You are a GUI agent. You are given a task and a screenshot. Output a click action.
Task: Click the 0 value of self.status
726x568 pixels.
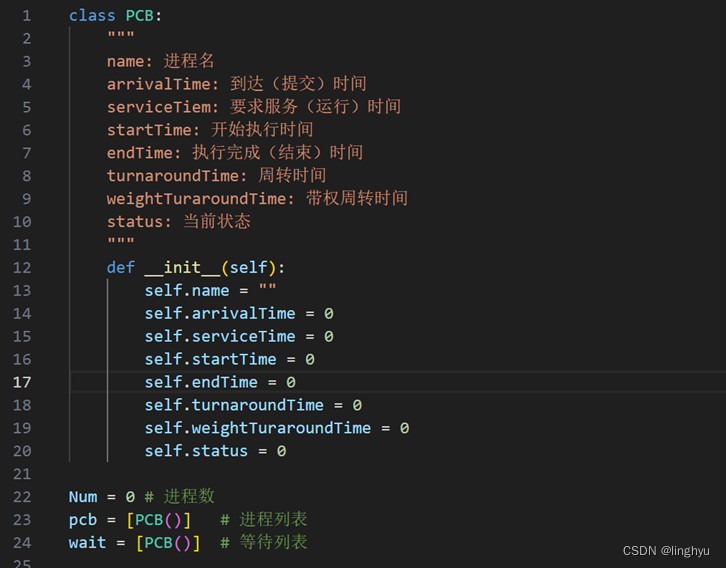[282, 451]
